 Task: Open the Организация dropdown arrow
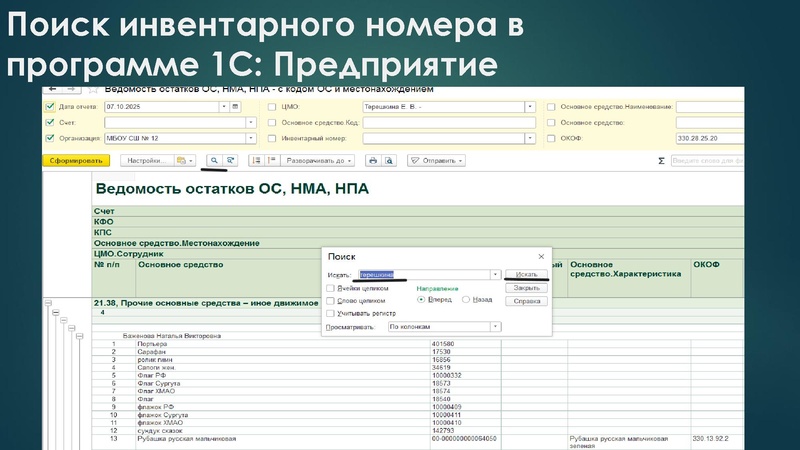251,138
